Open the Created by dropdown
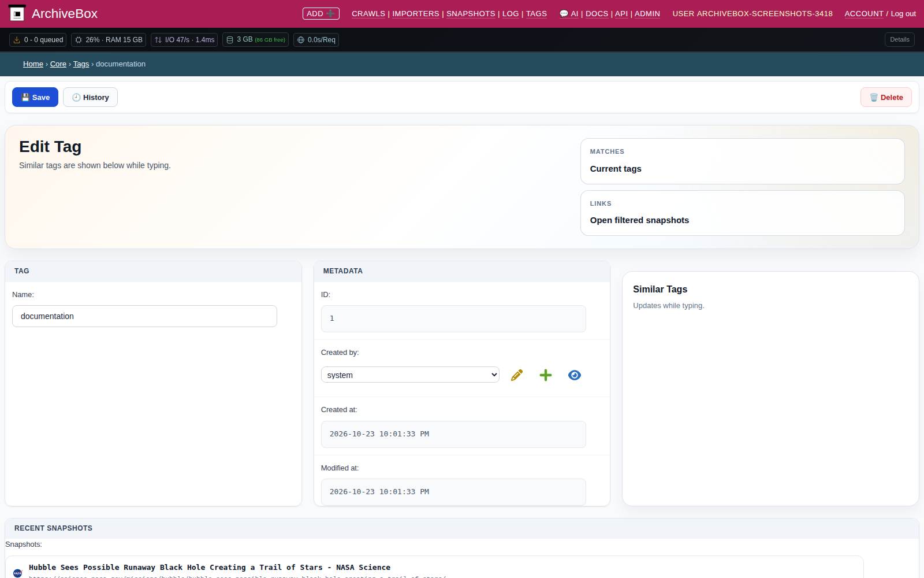The width and height of the screenshot is (924, 578). (410, 375)
